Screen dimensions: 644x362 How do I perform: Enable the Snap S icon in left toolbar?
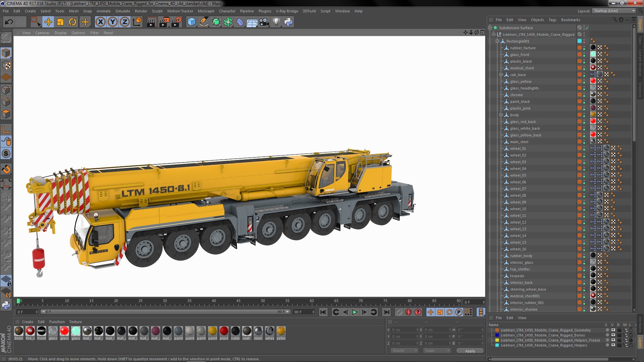(x=6, y=154)
